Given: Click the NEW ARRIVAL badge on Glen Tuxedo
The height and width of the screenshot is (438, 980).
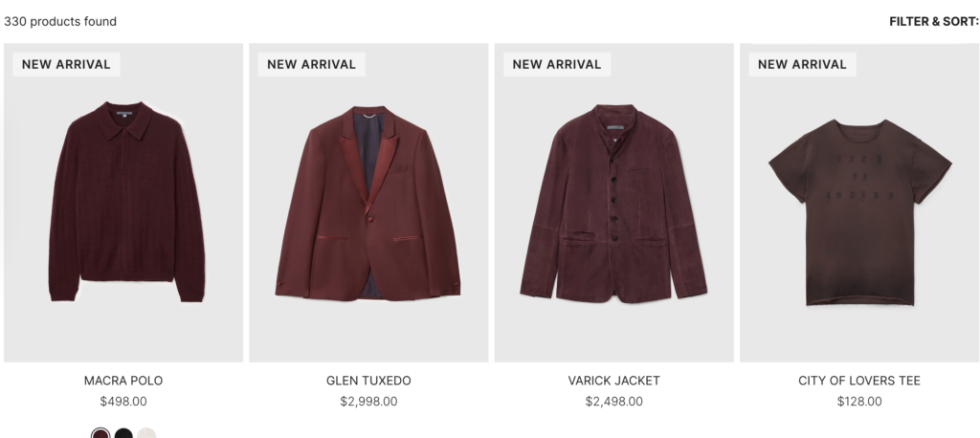Looking at the screenshot, I should click(311, 64).
